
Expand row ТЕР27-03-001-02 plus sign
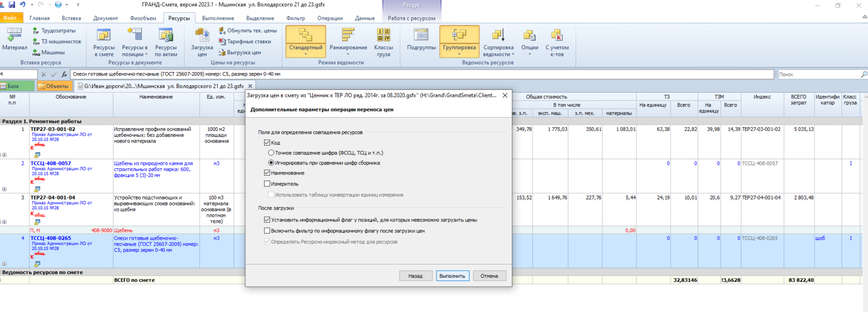coord(4,155)
